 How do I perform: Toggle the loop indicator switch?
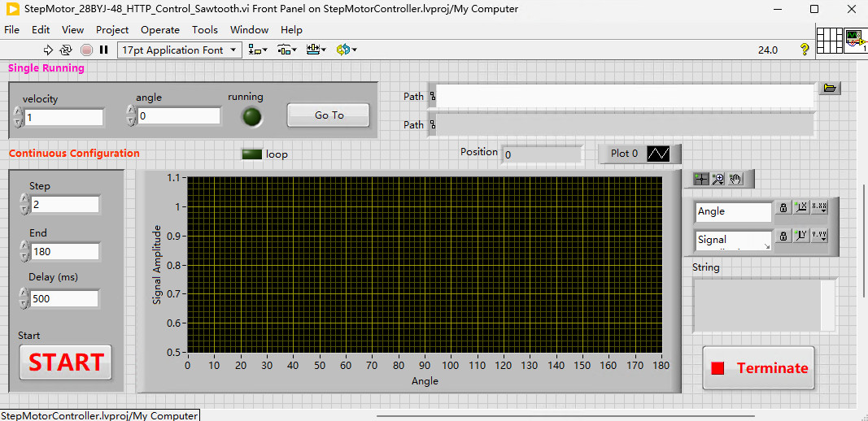tap(251, 154)
